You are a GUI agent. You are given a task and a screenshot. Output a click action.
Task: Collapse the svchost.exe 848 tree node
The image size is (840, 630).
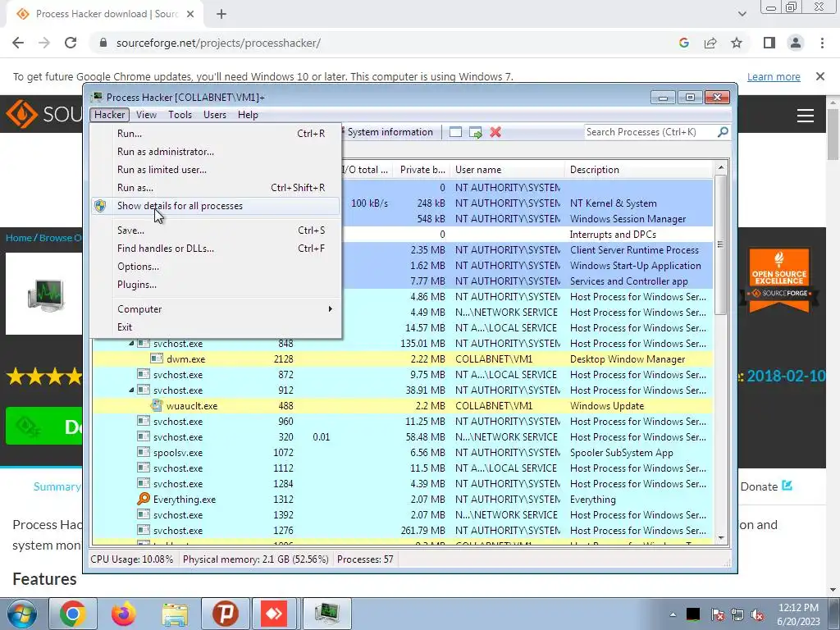pyautogui.click(x=131, y=344)
